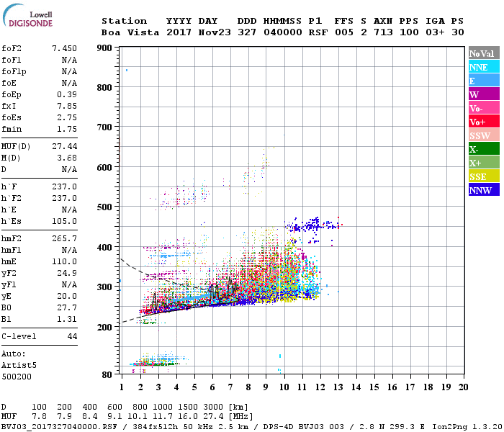Click the foF2 value 7.450
The width and height of the screenshot is (504, 432).
(64, 48)
